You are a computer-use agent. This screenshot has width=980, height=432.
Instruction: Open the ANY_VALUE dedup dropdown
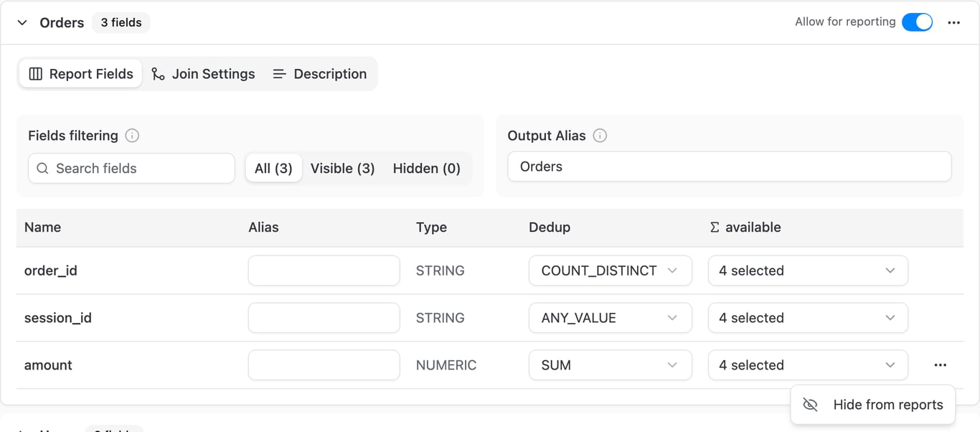click(x=611, y=318)
